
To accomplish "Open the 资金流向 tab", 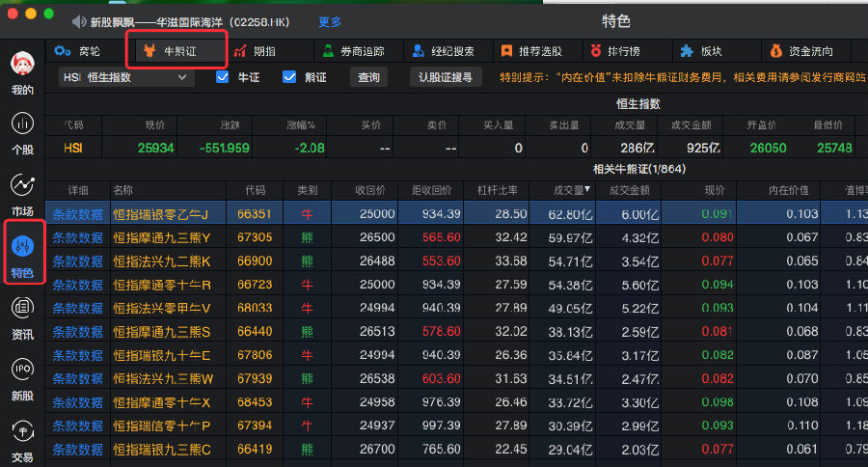I will [801, 51].
